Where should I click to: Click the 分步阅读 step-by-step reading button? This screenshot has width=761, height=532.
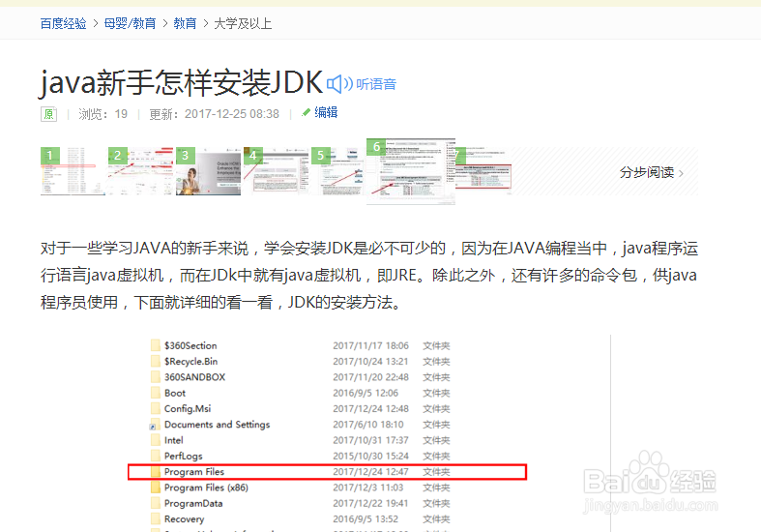(651, 172)
